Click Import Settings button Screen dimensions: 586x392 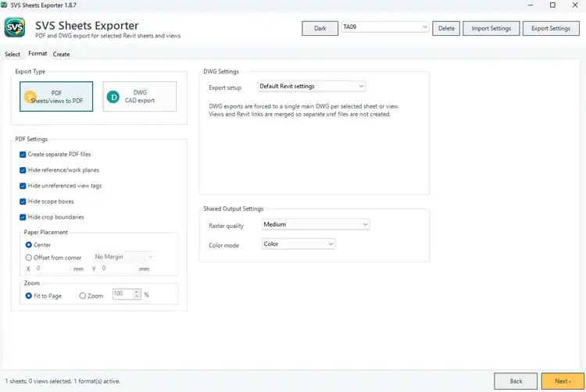click(491, 28)
